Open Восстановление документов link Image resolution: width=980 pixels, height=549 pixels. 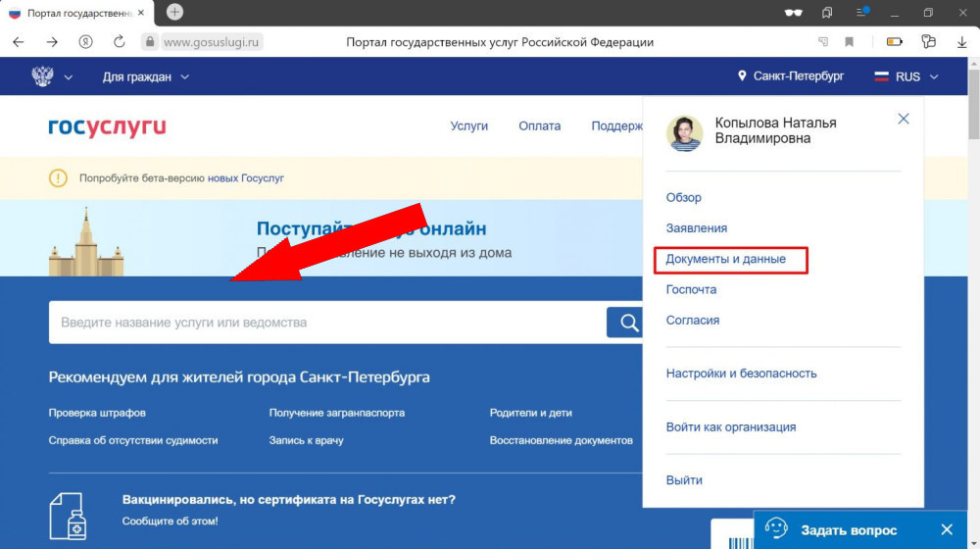tap(562, 440)
